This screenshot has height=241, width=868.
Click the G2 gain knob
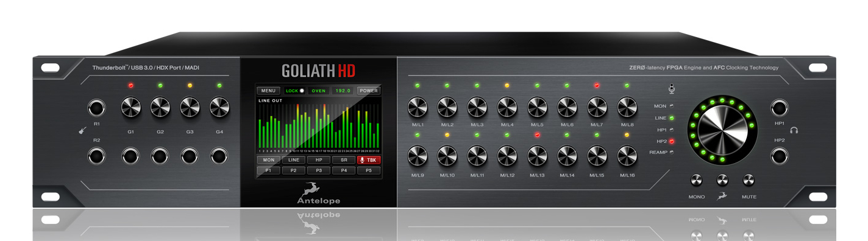[160, 108]
